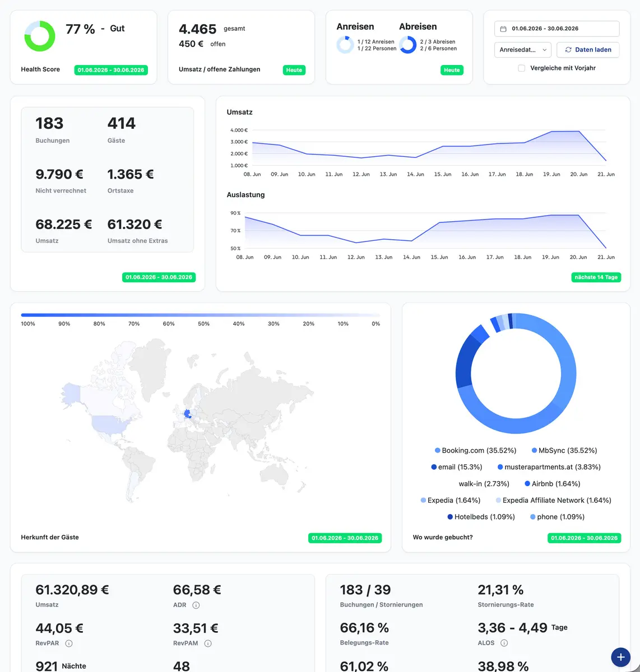Click the calendar icon in date range field

click(503, 29)
